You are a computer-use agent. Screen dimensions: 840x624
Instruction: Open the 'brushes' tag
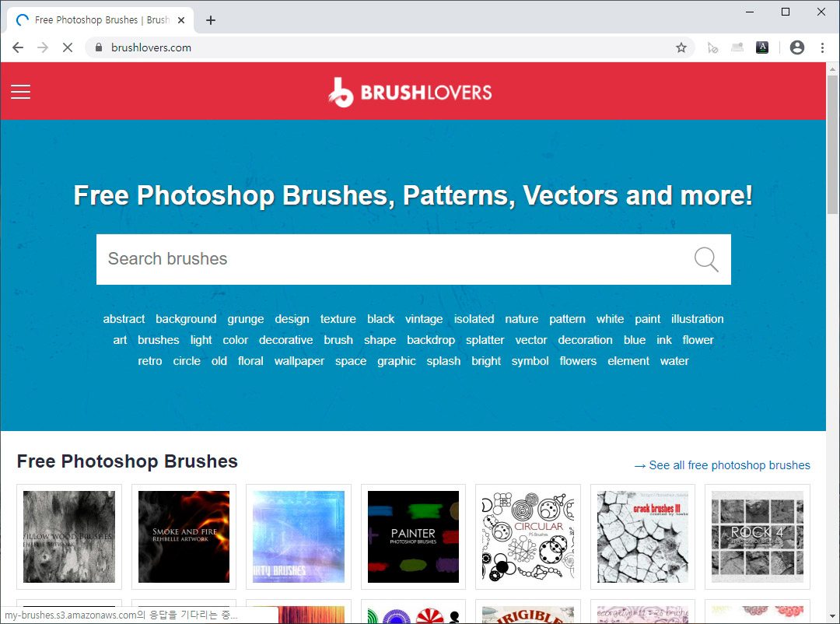coord(158,340)
